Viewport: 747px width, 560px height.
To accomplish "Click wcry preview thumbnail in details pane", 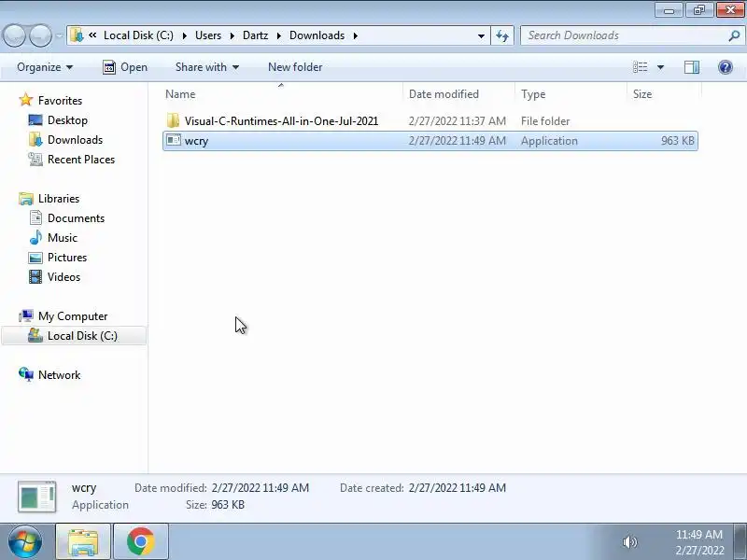I will click(x=36, y=497).
